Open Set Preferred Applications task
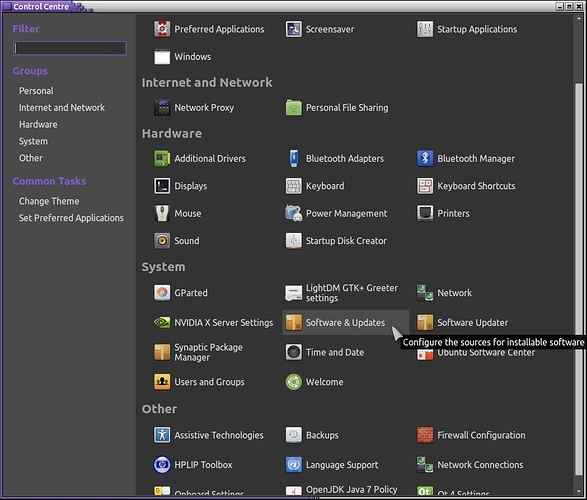Viewport: 587px width, 500px height. coord(71,218)
